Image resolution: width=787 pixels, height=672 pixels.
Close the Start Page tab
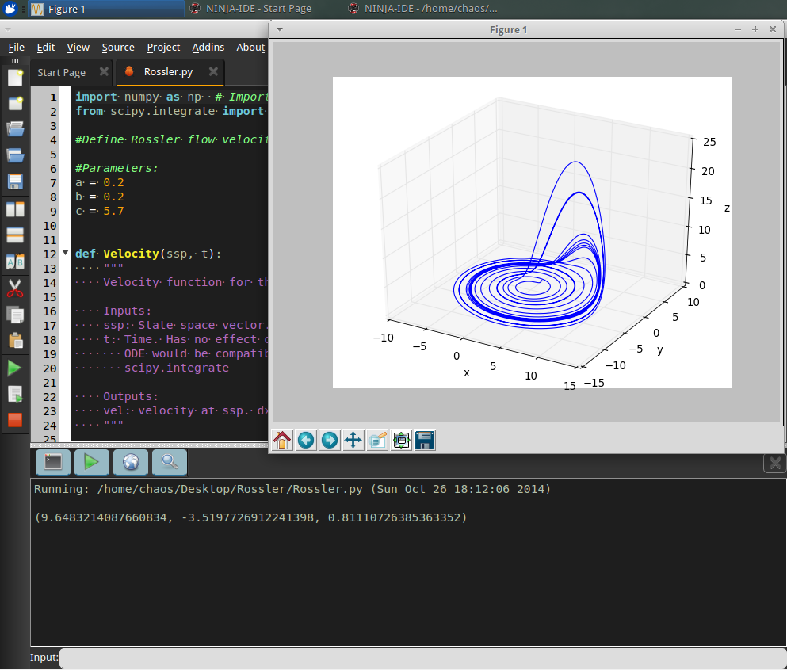click(x=104, y=72)
